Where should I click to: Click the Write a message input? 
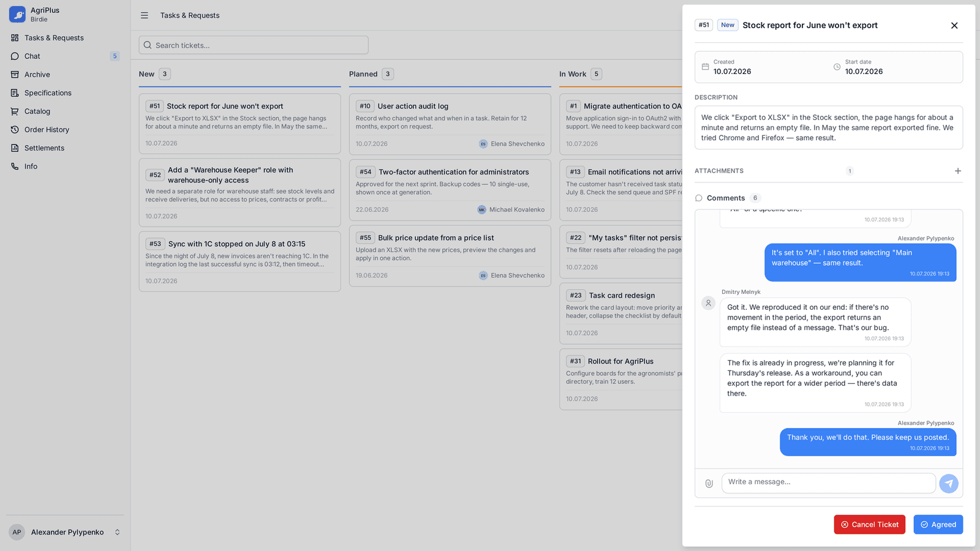point(829,482)
